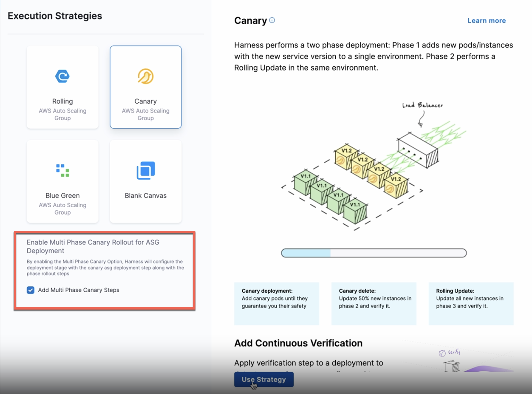Screen dimensions: 532x394
Task: Click the Canary bird icon
Action: tap(146, 76)
